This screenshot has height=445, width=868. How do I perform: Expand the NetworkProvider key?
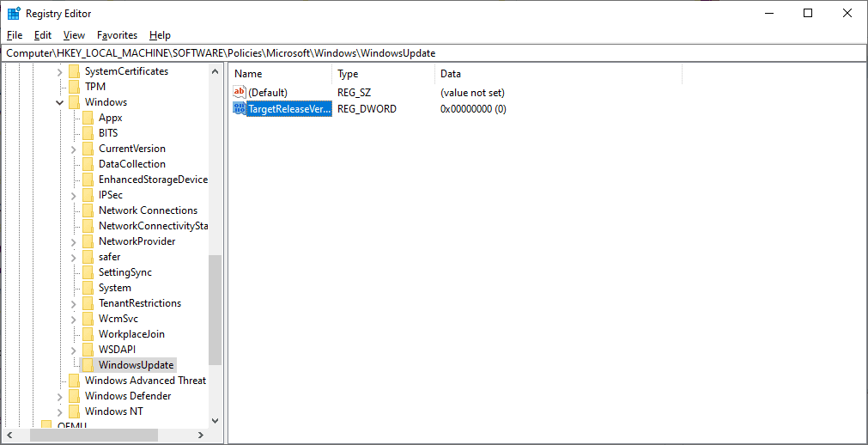pos(74,241)
